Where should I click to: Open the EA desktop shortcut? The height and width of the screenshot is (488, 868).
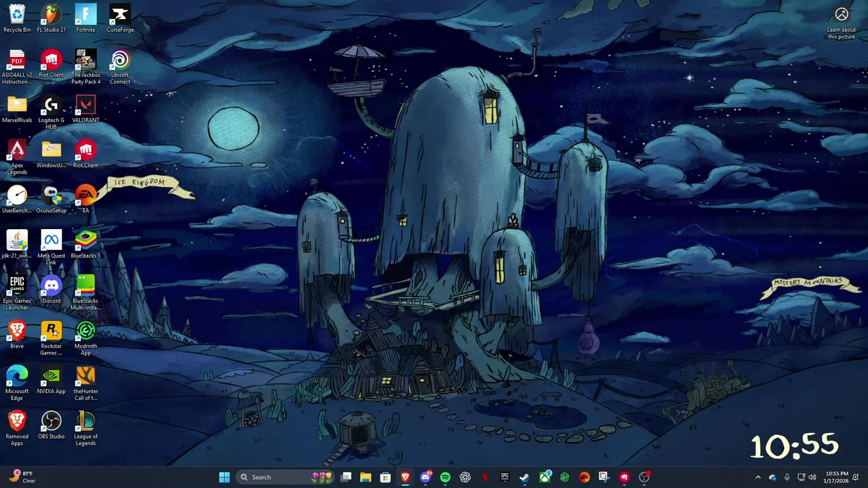coord(85,199)
